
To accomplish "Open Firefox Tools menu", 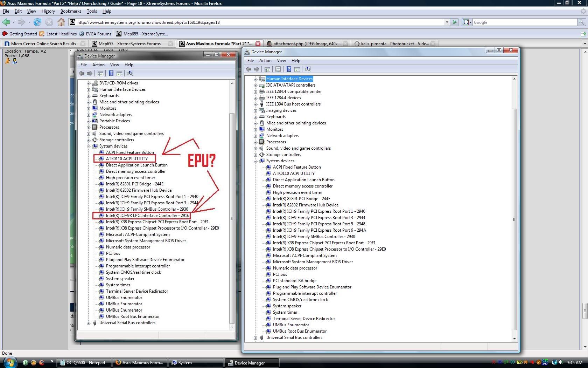I will (x=92, y=11).
